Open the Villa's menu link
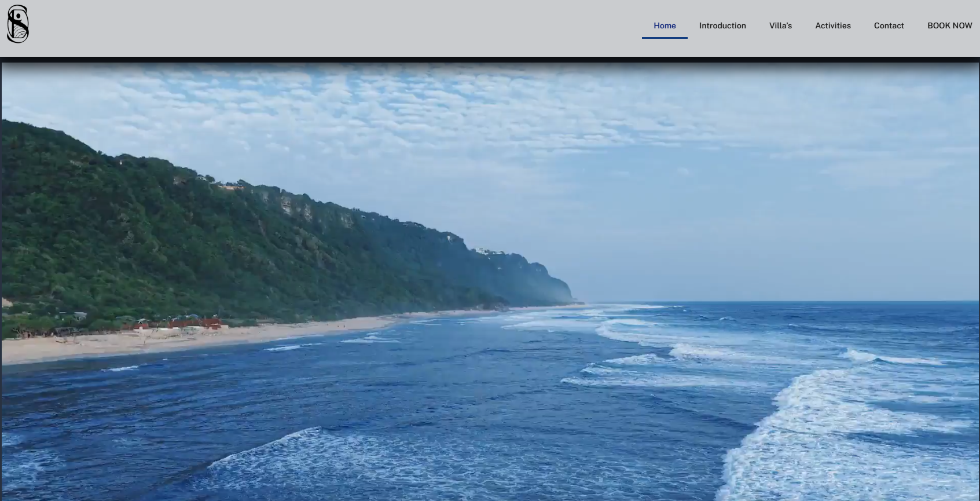 [780, 25]
